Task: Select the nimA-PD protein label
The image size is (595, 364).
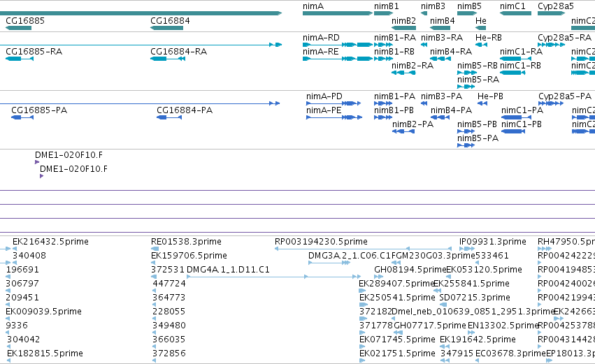Action: (324, 96)
